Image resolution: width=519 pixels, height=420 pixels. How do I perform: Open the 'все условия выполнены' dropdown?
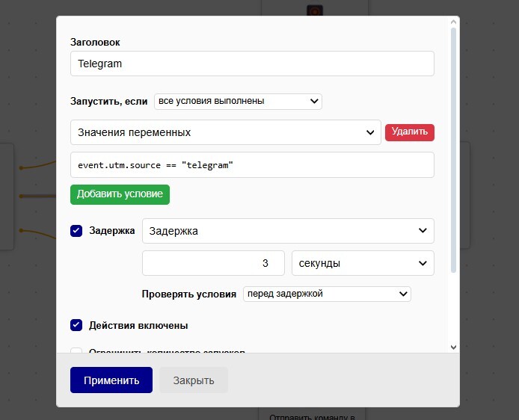(x=238, y=101)
